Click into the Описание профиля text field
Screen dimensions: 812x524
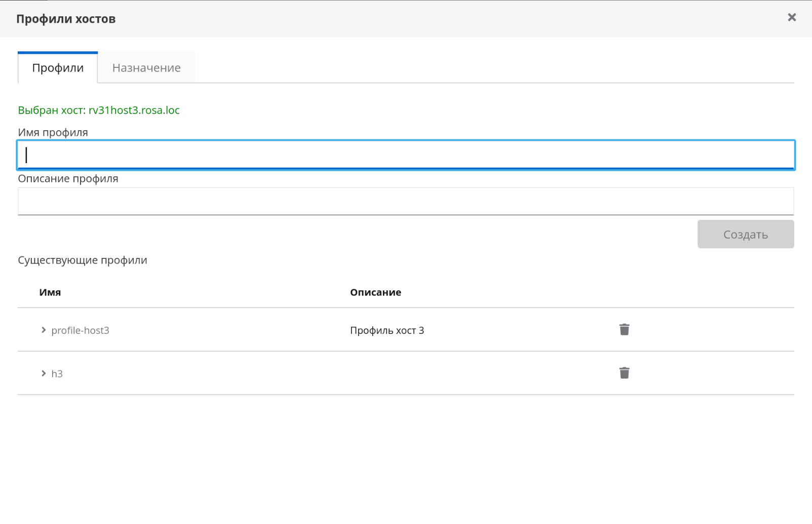pos(405,201)
